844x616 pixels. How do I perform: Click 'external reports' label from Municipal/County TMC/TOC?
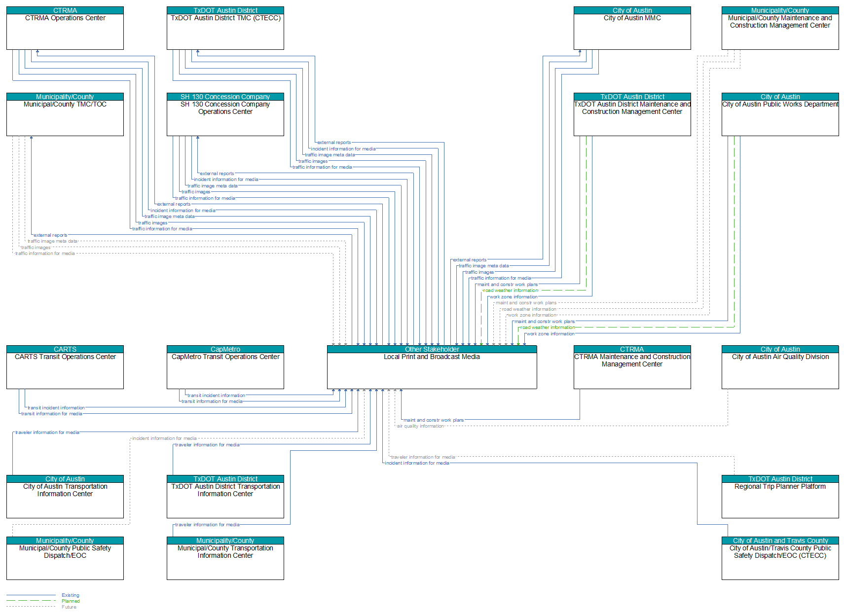point(50,235)
